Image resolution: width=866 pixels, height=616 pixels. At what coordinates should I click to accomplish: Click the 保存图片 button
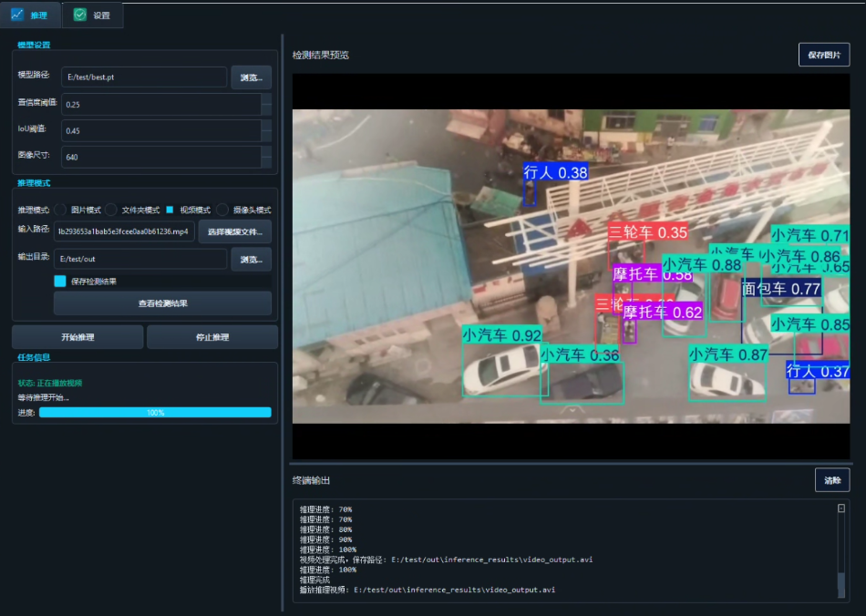point(824,55)
